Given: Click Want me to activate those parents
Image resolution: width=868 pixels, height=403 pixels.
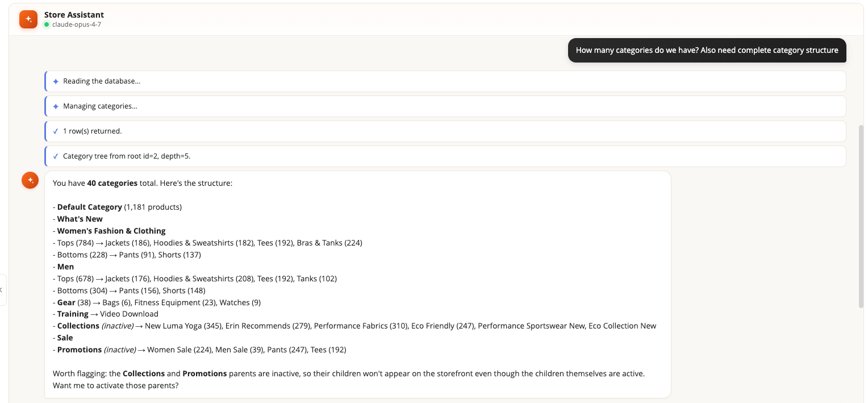Looking at the screenshot, I should [x=115, y=385].
